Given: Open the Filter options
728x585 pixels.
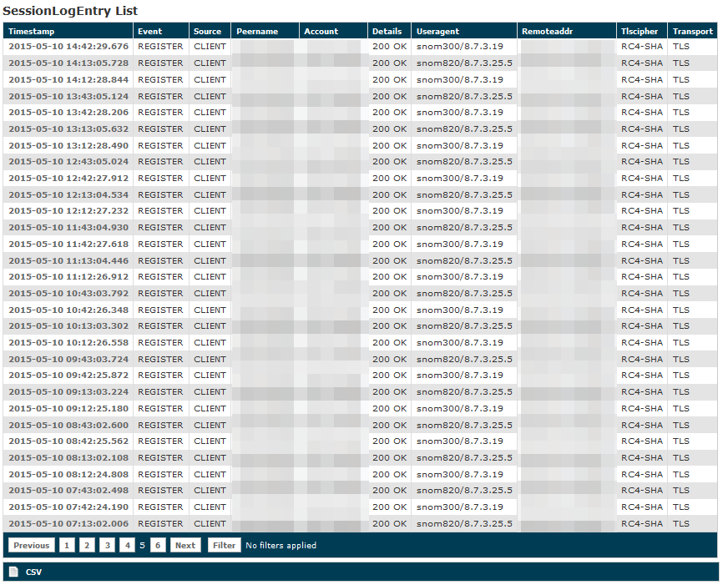Looking at the screenshot, I should click(224, 546).
